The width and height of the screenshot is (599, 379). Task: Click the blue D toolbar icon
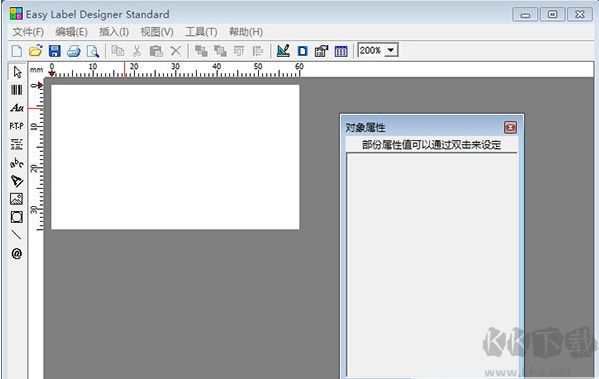[303, 51]
